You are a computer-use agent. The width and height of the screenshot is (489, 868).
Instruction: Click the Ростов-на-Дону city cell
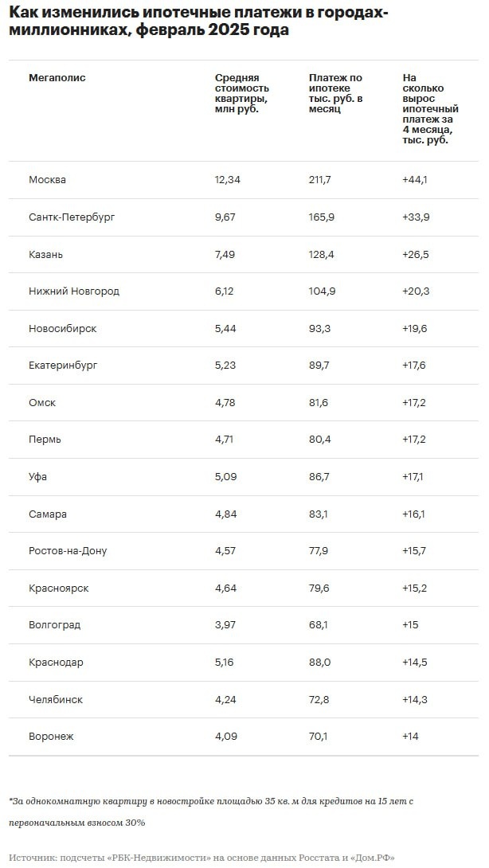[x=68, y=551]
